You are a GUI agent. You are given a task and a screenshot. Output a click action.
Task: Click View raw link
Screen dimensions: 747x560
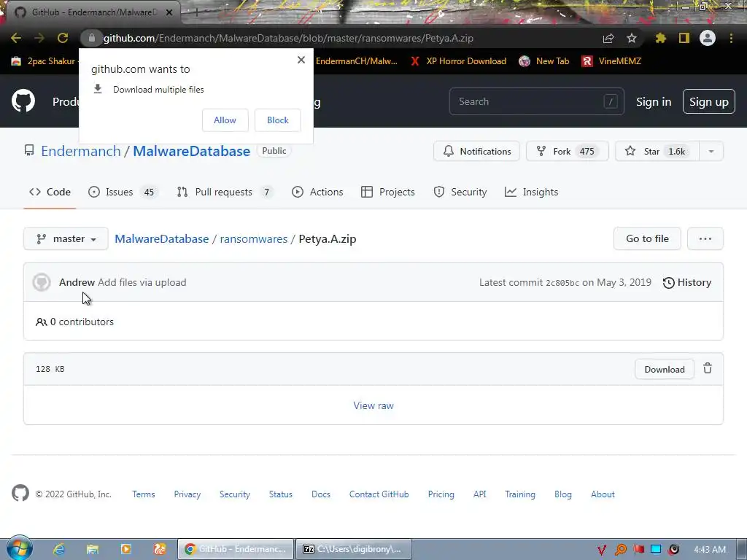373,405
